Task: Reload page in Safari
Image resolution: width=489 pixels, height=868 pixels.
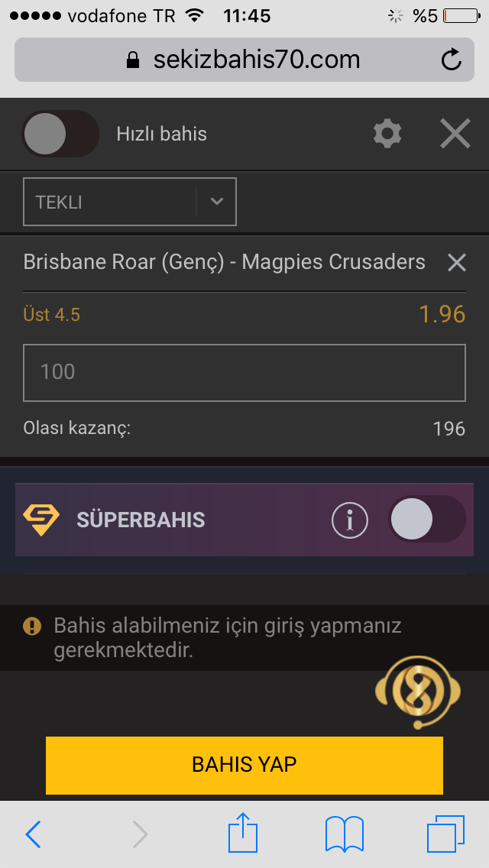Action: [x=452, y=60]
